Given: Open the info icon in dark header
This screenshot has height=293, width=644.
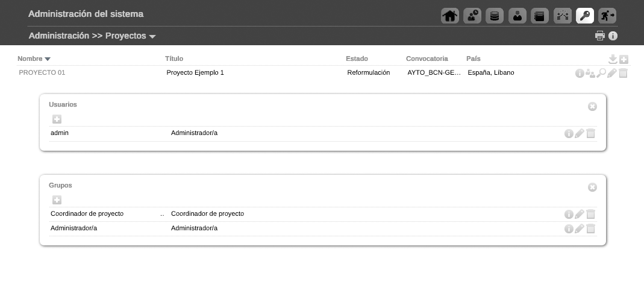Looking at the screenshot, I should [x=613, y=36].
